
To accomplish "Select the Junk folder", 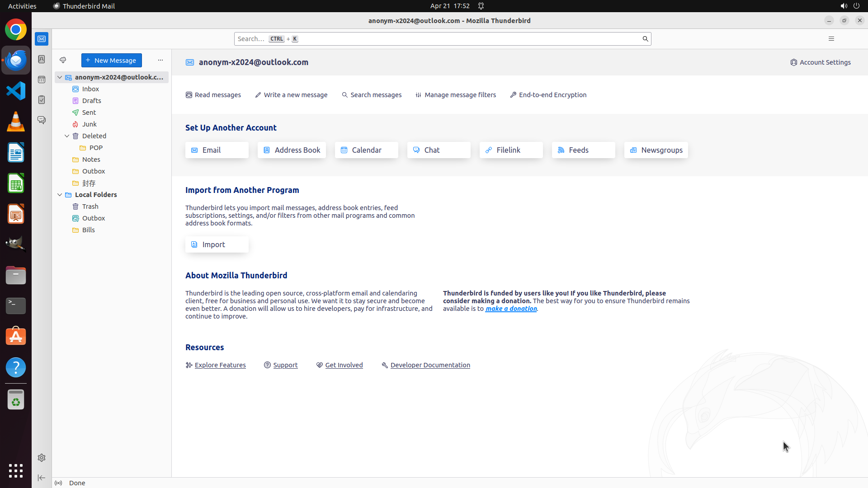I will 90,124.
